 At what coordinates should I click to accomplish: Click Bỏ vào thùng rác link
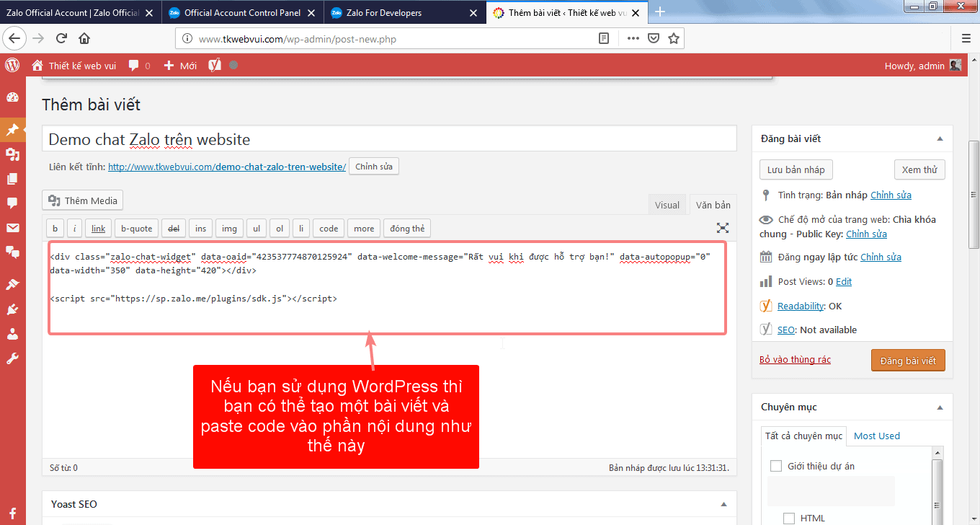click(x=795, y=359)
